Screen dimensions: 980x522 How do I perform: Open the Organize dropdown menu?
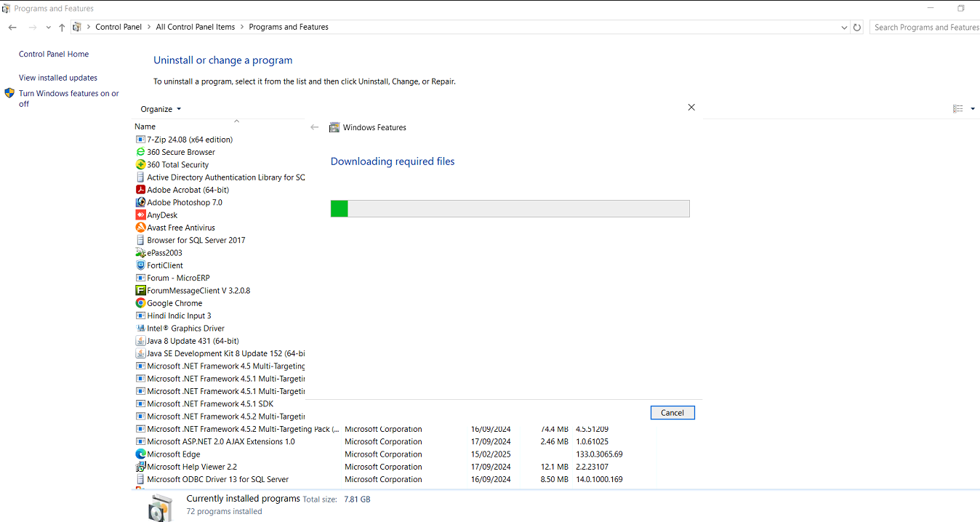coord(161,109)
